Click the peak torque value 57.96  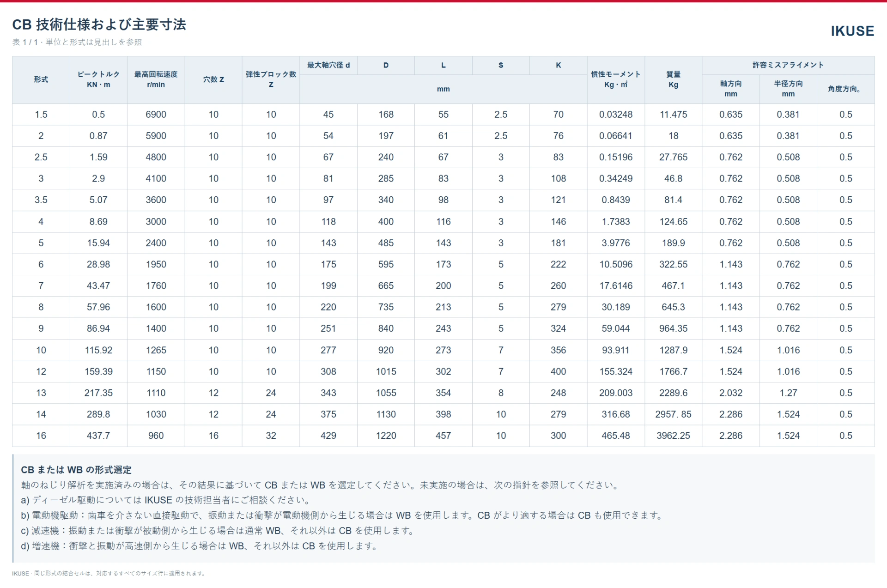[98, 307]
